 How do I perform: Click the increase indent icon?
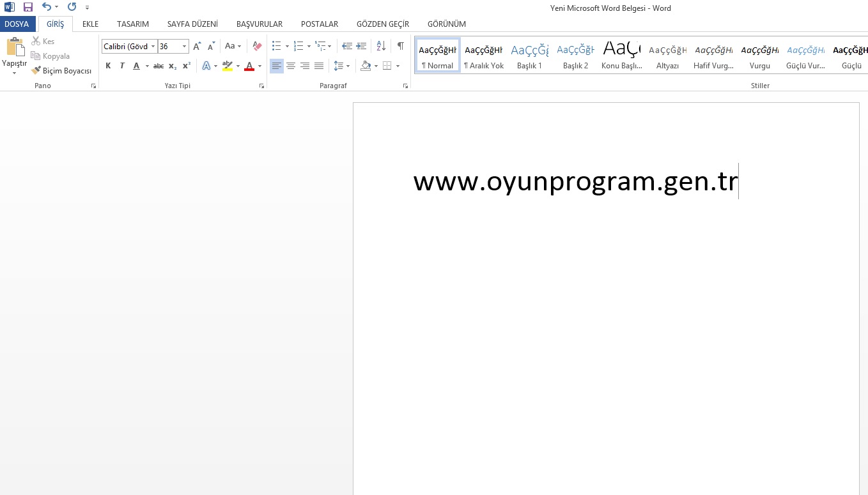pyautogui.click(x=361, y=46)
